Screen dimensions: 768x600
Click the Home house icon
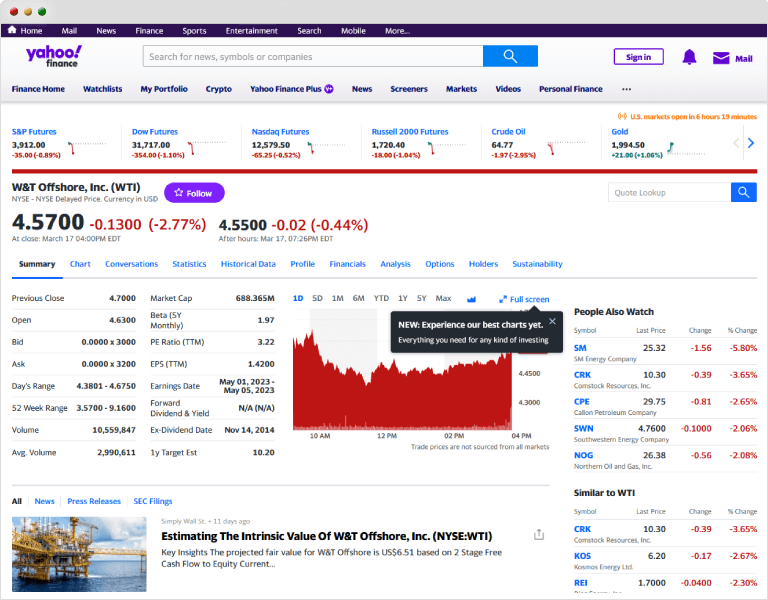[x=12, y=30]
